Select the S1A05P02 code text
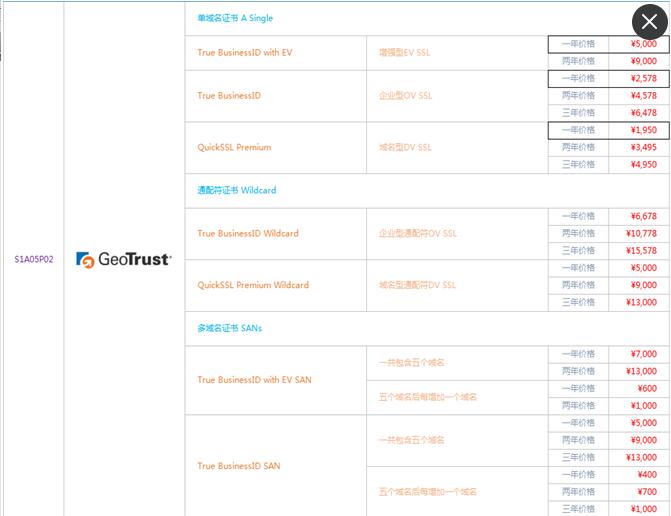Image resolution: width=671 pixels, height=516 pixels. [34, 259]
